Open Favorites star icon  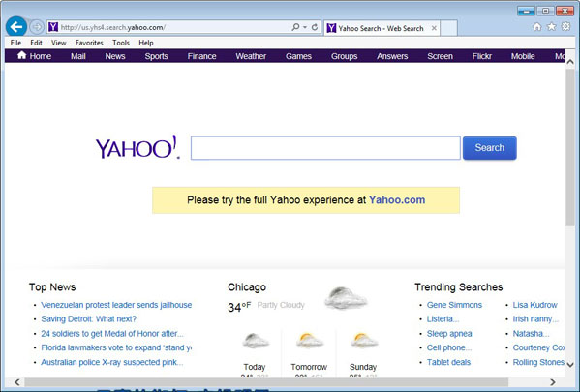552,27
